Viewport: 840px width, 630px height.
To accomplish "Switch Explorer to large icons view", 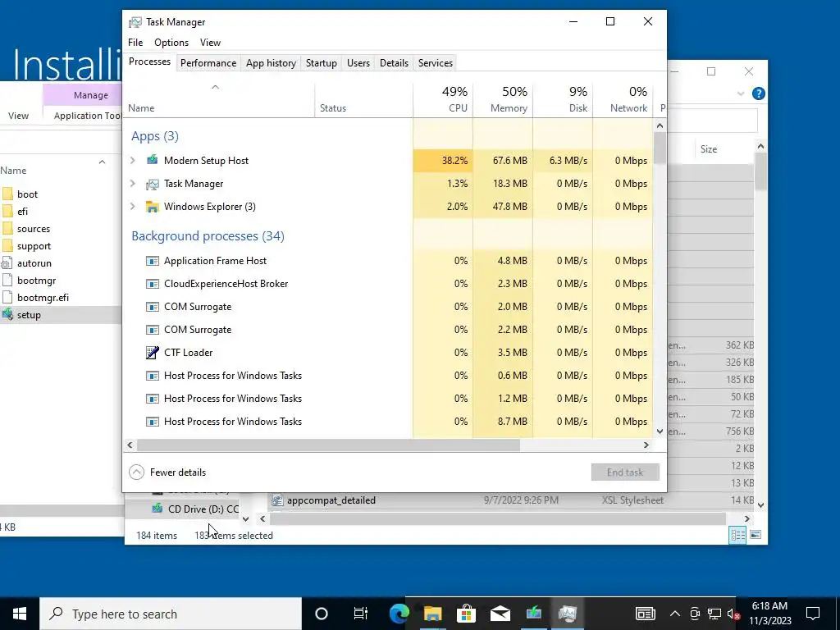I will 756,535.
